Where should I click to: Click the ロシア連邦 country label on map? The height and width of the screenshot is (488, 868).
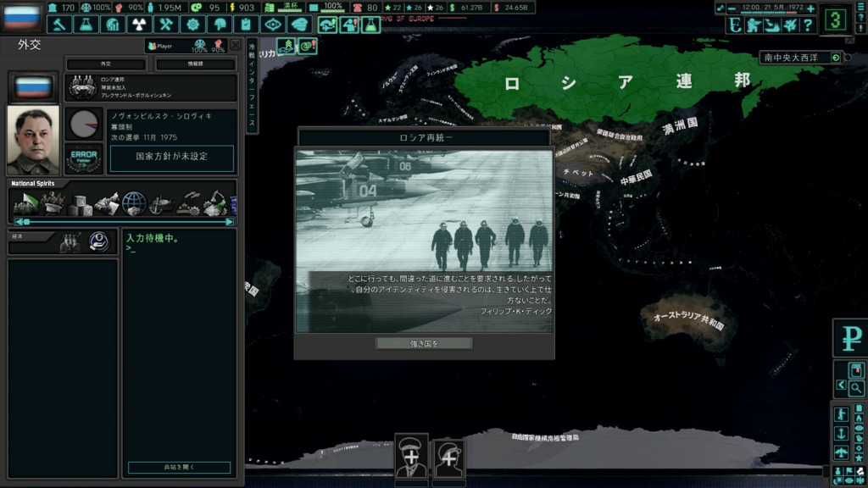click(628, 82)
